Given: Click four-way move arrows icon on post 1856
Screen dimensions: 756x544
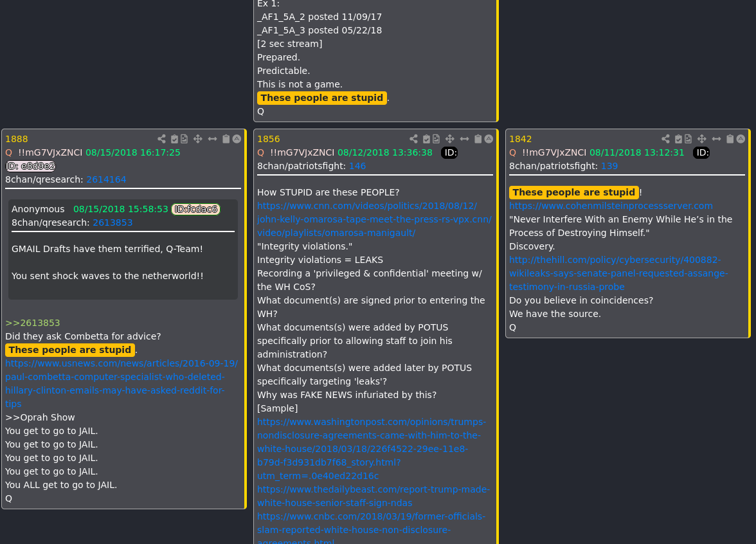Looking at the screenshot, I should click(x=450, y=139).
